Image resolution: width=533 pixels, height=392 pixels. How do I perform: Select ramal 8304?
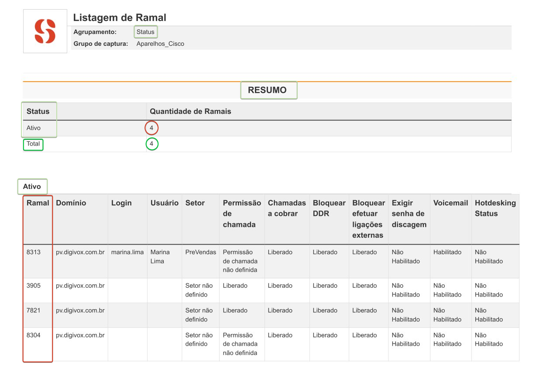(x=38, y=335)
